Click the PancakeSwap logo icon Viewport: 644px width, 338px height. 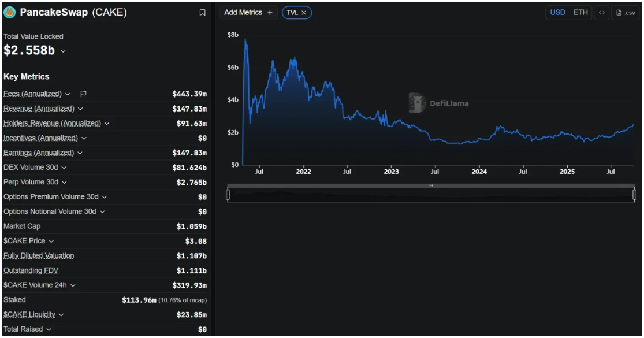(9, 12)
